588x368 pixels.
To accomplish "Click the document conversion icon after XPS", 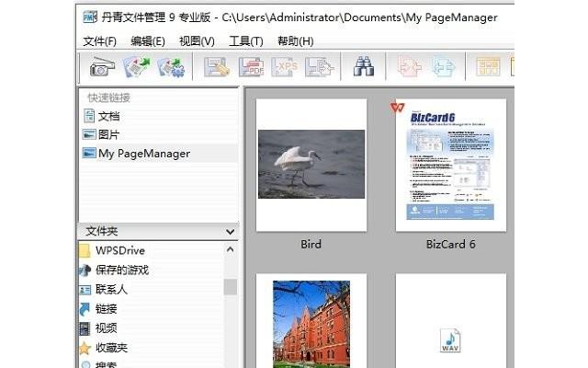I will pyautogui.click(x=319, y=67).
